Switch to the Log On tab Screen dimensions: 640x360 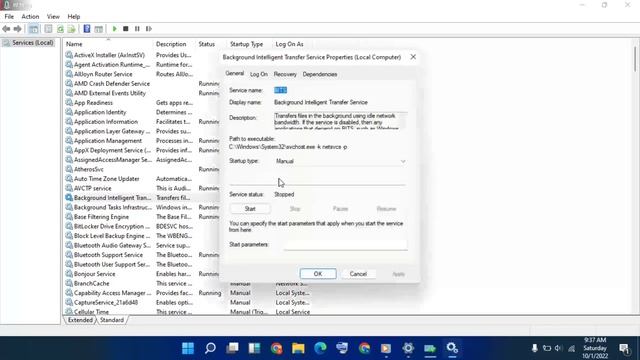point(259,74)
